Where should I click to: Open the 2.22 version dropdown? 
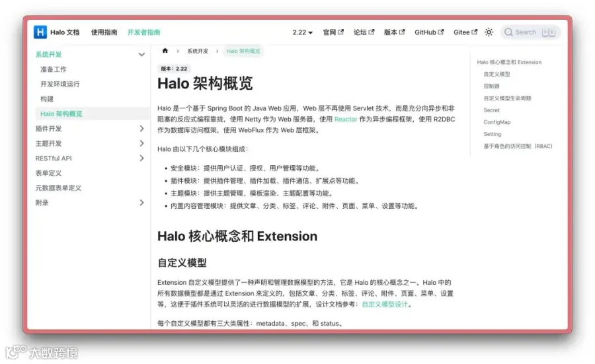(x=302, y=32)
